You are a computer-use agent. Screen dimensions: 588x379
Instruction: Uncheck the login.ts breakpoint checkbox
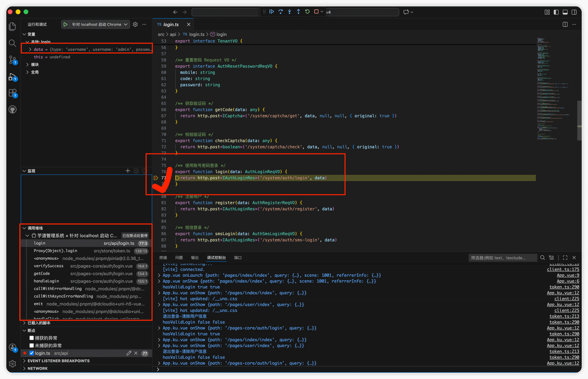coord(32,353)
